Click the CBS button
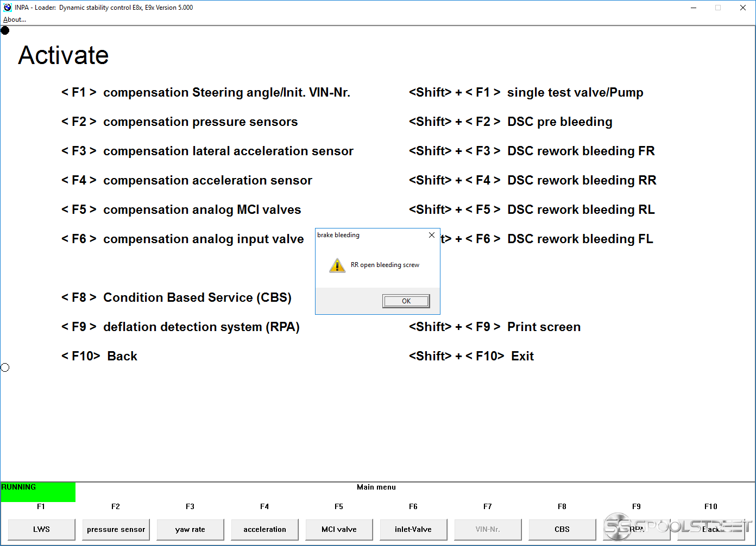The height and width of the screenshot is (546, 756). (562, 529)
